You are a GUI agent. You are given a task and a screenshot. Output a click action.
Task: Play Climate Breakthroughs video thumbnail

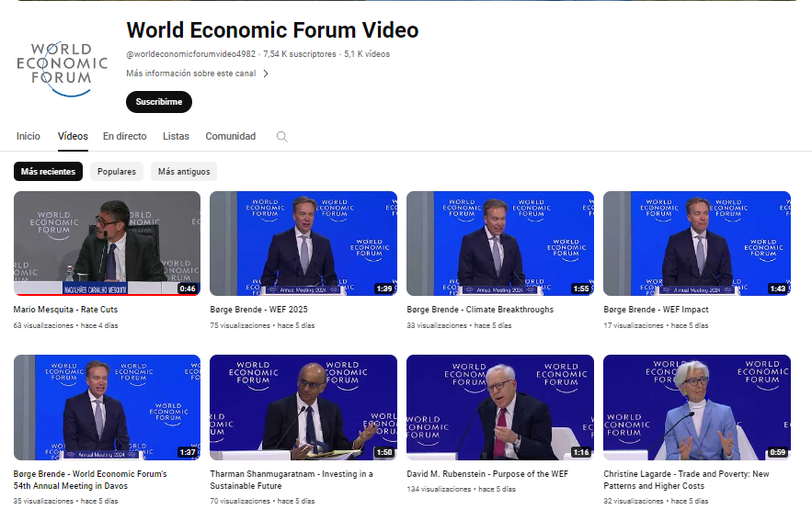click(x=500, y=244)
